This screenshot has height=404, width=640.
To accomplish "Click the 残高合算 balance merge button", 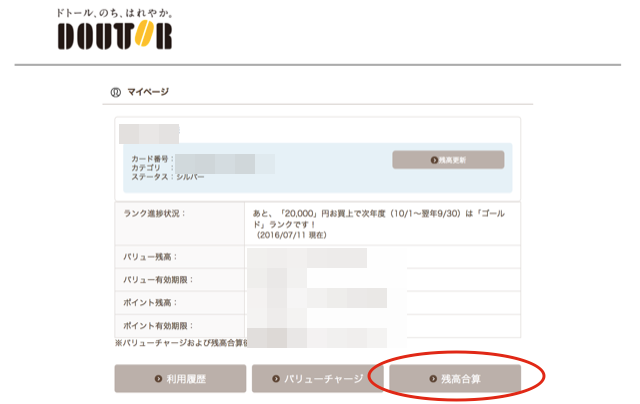I will coord(455,379).
